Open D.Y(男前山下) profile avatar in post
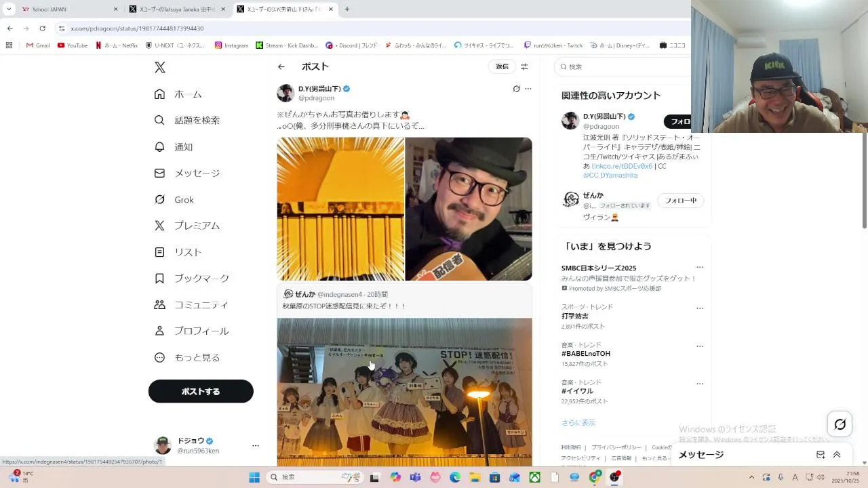The height and width of the screenshot is (488, 868). click(285, 93)
